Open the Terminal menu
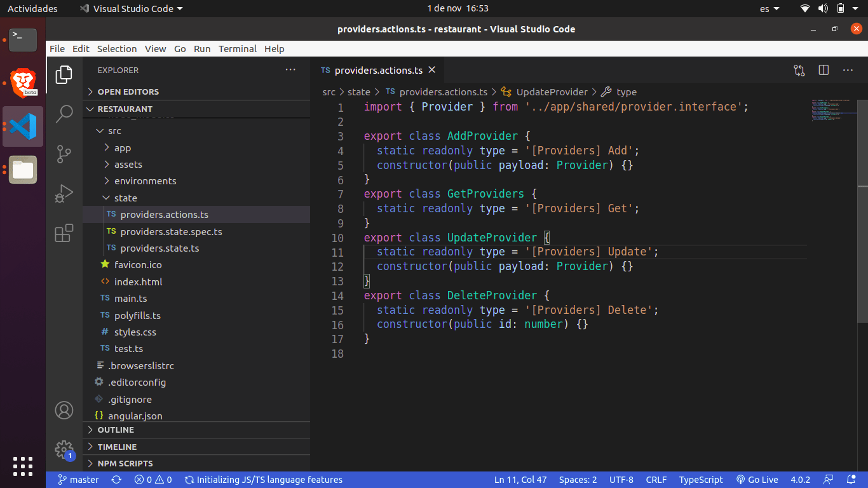The height and width of the screenshot is (488, 868). (238, 49)
